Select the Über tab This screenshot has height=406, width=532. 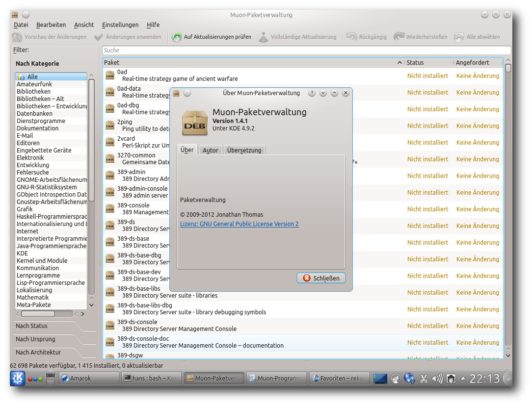click(187, 150)
